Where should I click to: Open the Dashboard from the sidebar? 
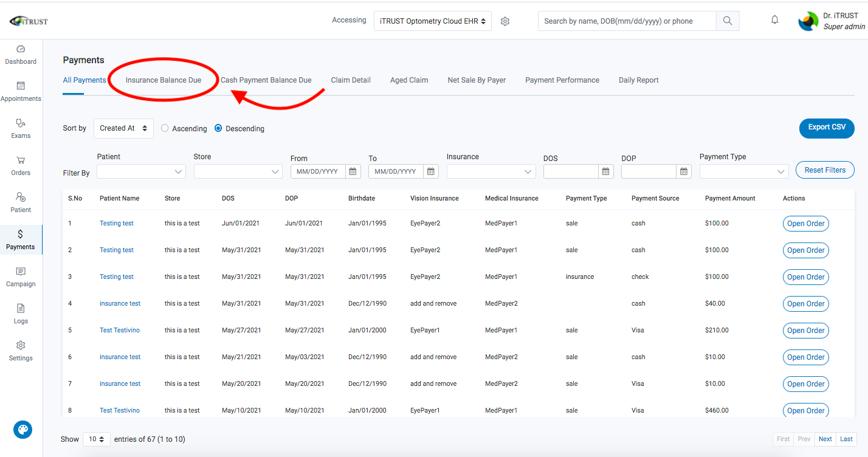20,55
